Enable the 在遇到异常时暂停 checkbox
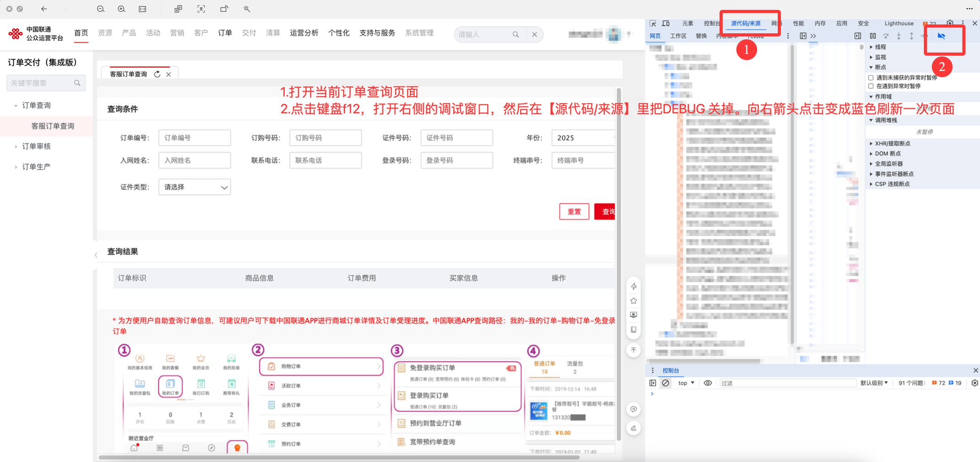The height and width of the screenshot is (462, 980). coord(871,86)
